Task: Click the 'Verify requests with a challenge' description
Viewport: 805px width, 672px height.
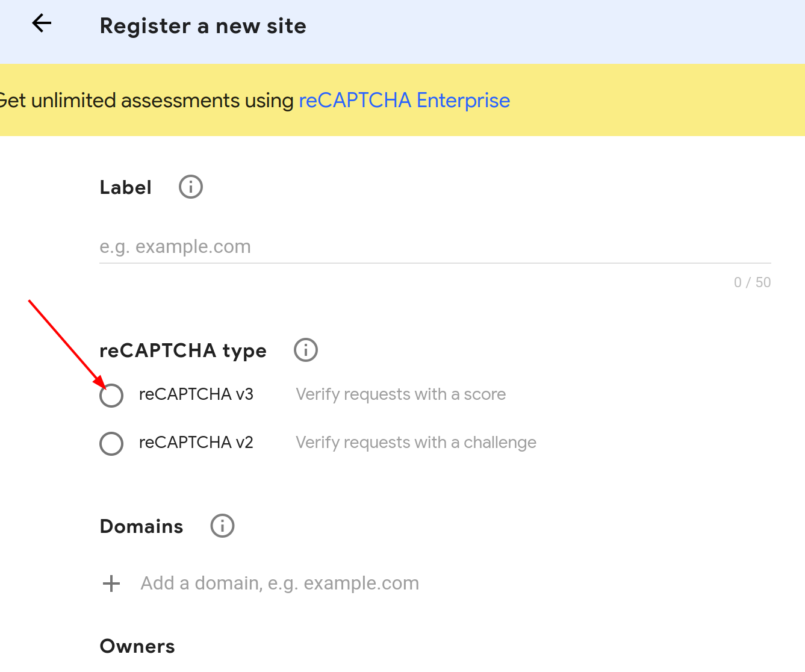Action: [x=416, y=443]
